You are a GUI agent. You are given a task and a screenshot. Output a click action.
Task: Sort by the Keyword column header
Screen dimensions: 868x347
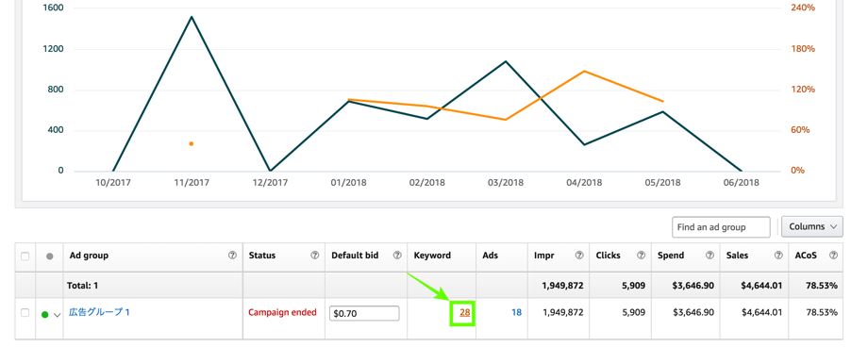(x=432, y=256)
